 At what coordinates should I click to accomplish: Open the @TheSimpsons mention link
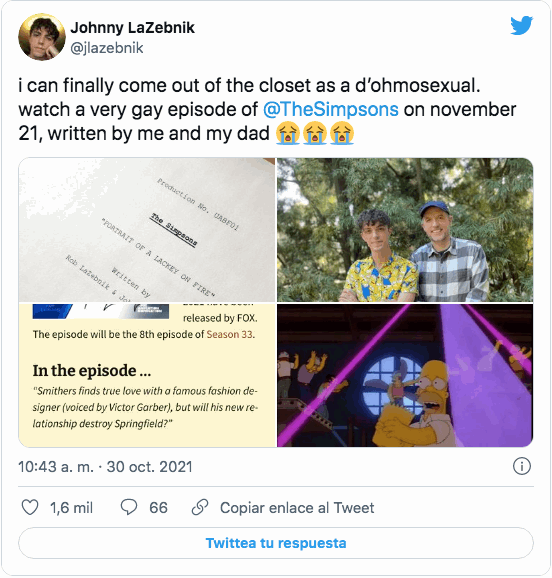pos(331,109)
